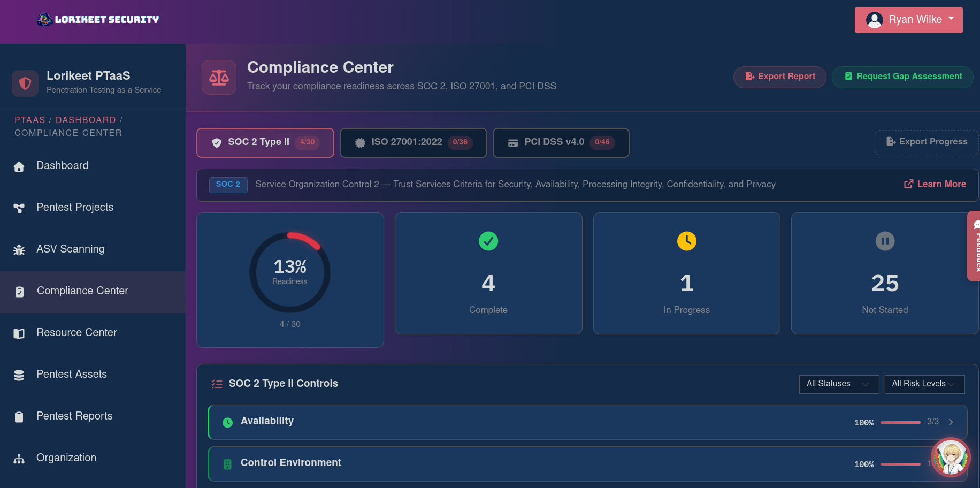Open the All Risk Levels filter
The height and width of the screenshot is (488, 980).
pyautogui.click(x=924, y=384)
